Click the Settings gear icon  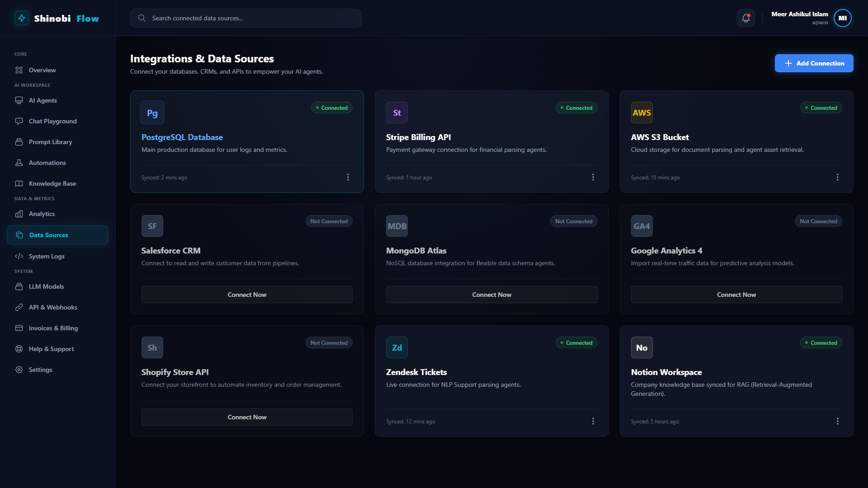pos(19,370)
